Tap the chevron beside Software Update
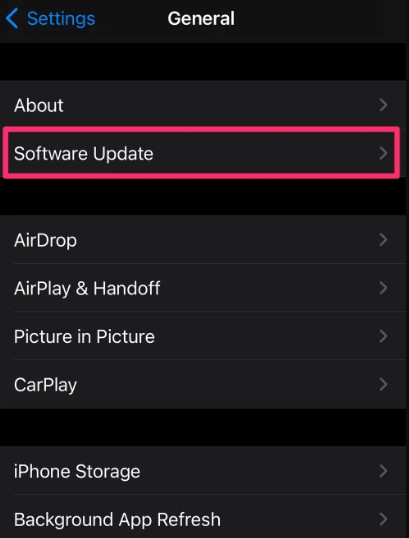 tap(383, 153)
